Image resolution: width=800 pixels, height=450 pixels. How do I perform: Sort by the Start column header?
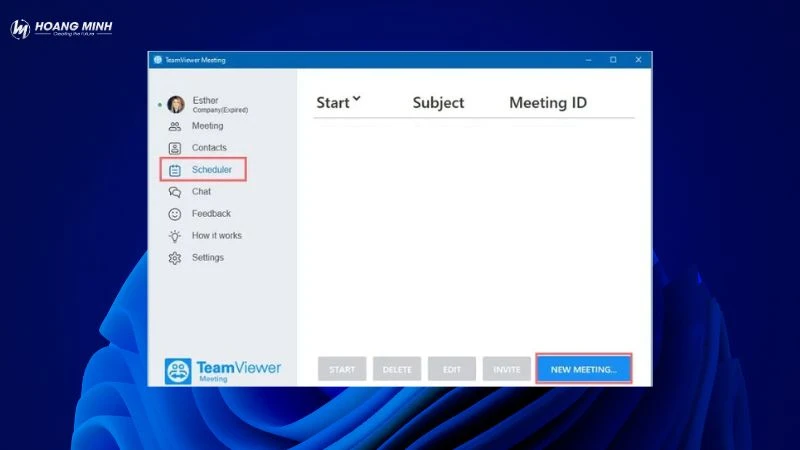[333, 103]
